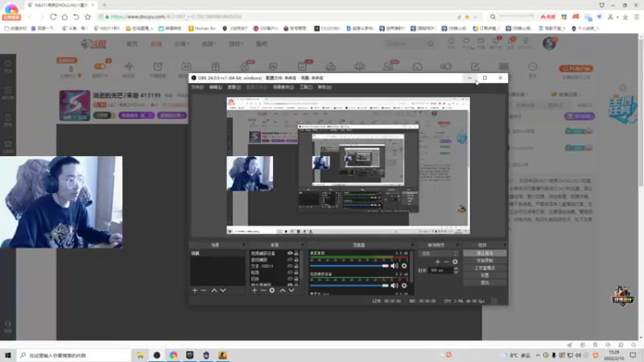Open CS:GO icon in taskbar

pos(223,355)
